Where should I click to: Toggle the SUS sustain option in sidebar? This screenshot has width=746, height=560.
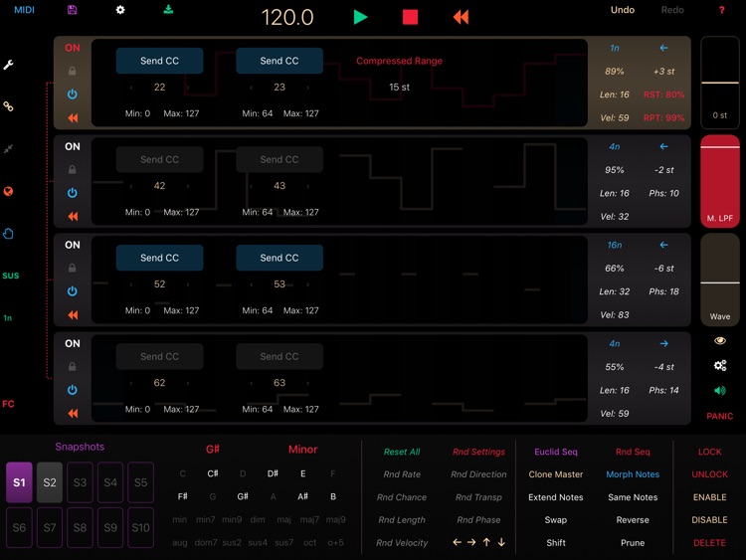(x=11, y=276)
